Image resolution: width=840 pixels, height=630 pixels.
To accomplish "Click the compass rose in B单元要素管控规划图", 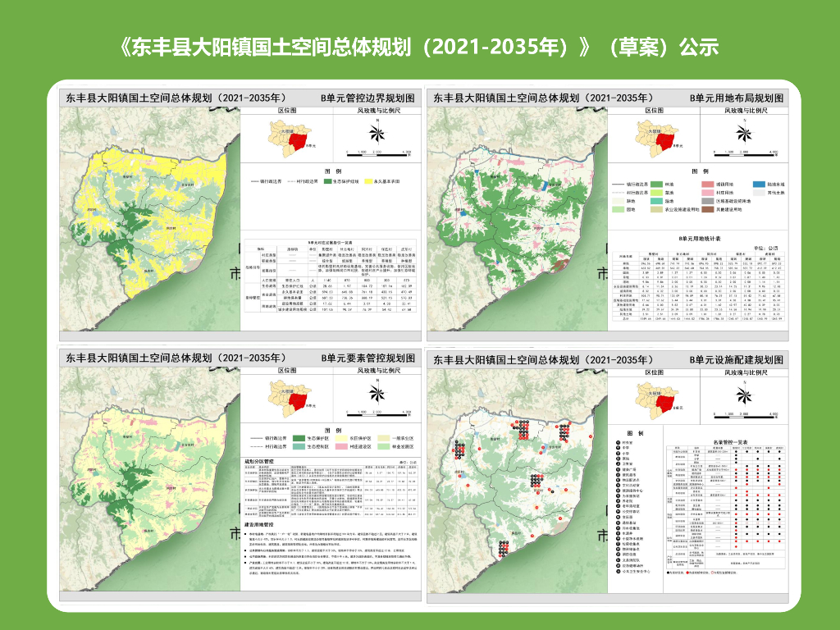I will click(377, 393).
